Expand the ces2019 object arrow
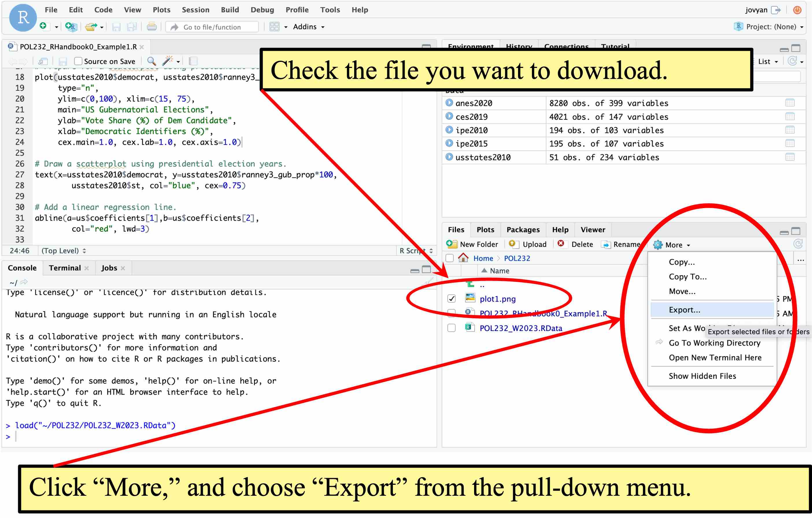The image size is (812, 518). (449, 116)
